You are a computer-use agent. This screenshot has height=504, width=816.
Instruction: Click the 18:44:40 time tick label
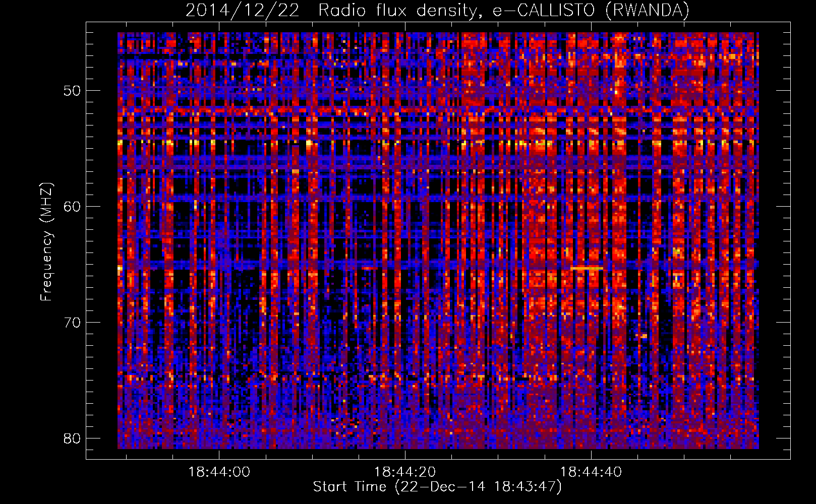click(x=591, y=472)
